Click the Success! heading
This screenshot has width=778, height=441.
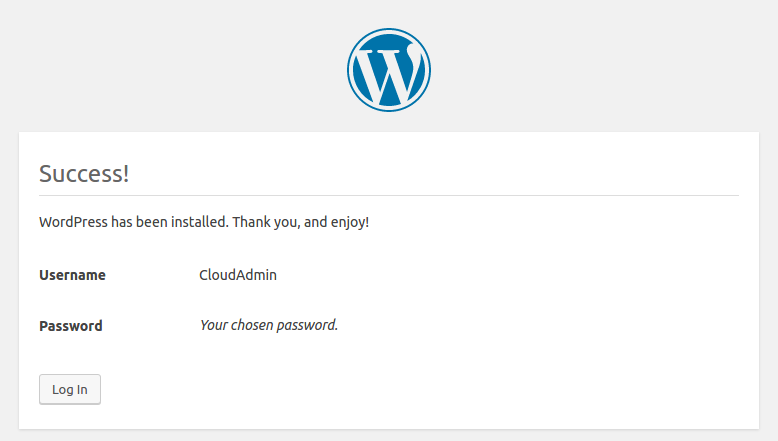84,173
